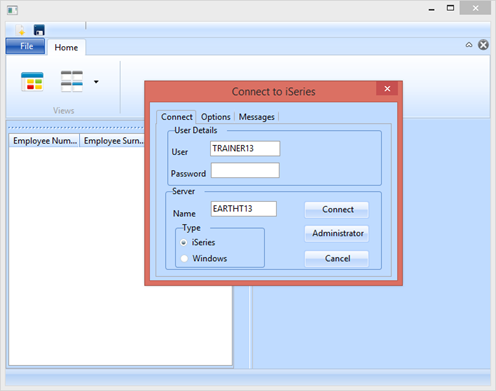Click the Employee Num... column header
496x391 pixels.
click(44, 141)
